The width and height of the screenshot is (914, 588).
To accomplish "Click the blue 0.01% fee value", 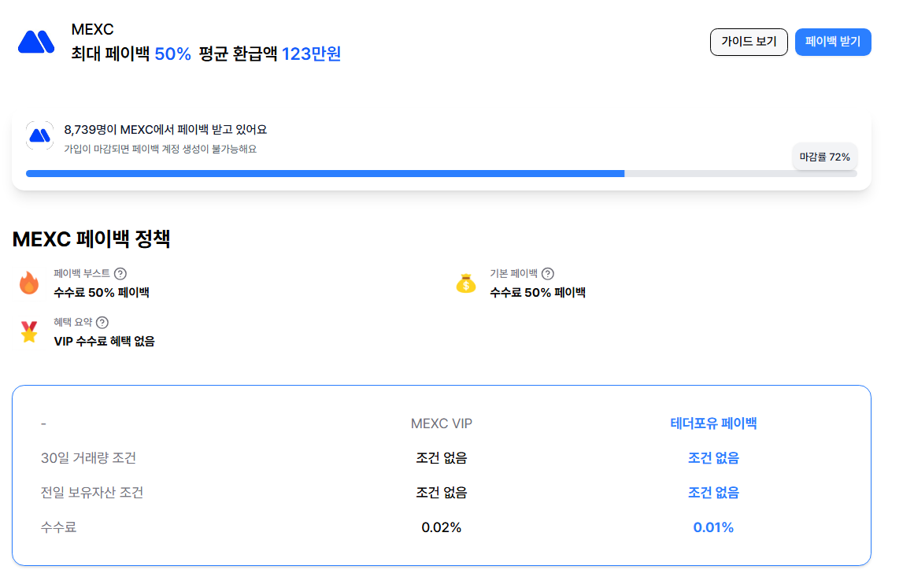I will pos(713,527).
